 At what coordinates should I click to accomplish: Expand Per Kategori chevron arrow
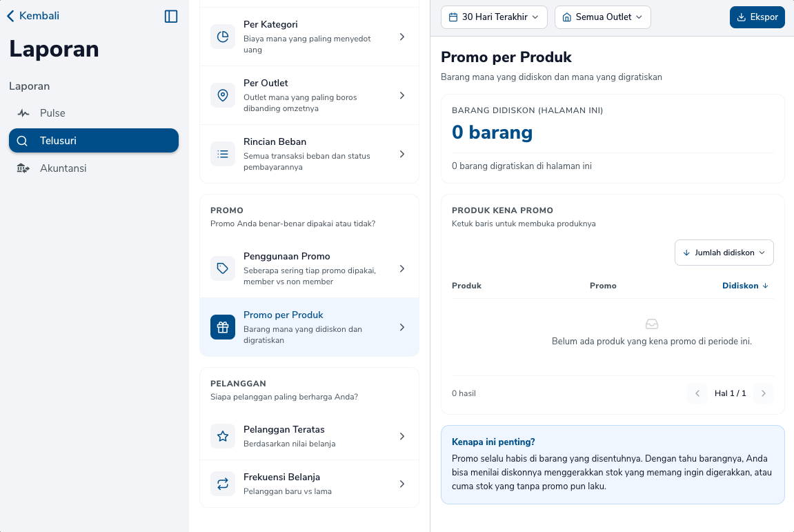[x=402, y=37]
